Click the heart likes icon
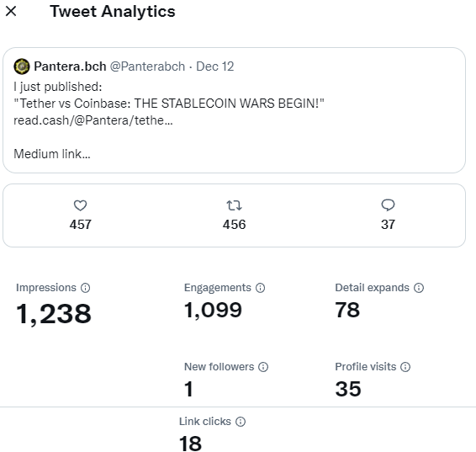 coord(81,205)
